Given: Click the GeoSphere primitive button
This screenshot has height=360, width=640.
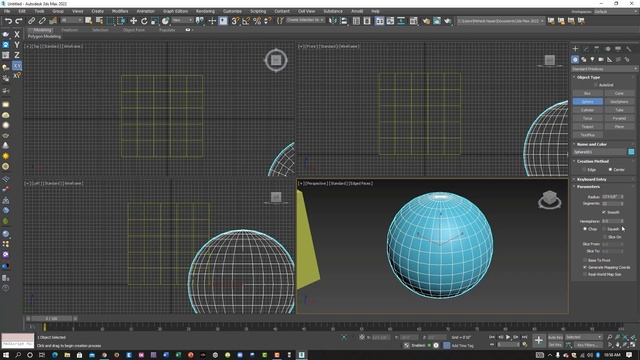Looking at the screenshot, I should (x=619, y=102).
